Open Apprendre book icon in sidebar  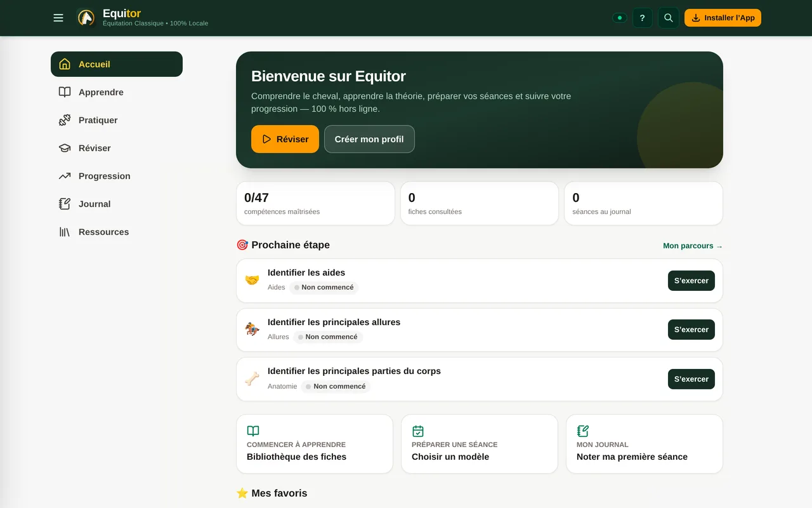point(65,92)
